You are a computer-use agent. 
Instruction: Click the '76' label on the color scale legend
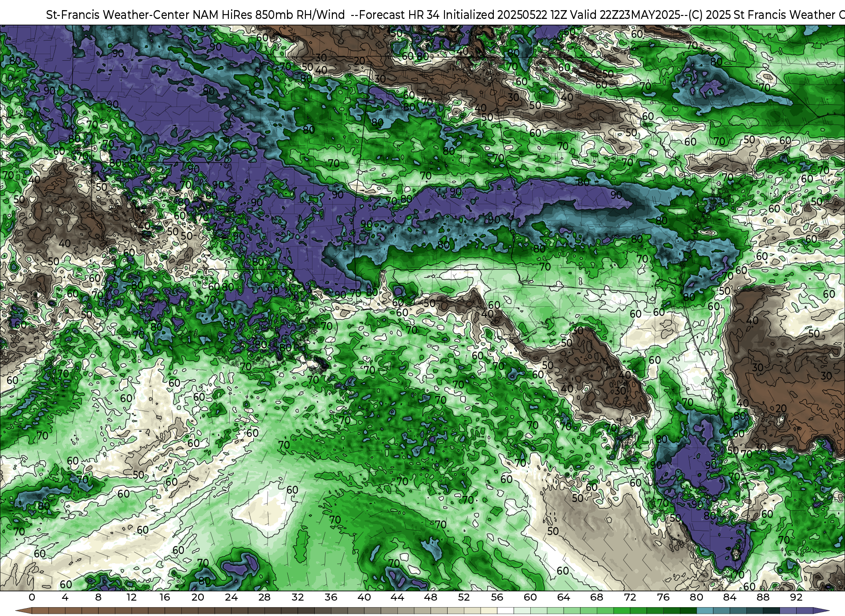(663, 597)
